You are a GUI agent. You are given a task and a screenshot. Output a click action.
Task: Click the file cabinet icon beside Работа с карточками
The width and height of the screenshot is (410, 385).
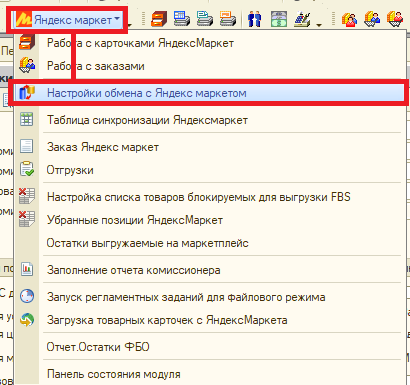[27, 43]
